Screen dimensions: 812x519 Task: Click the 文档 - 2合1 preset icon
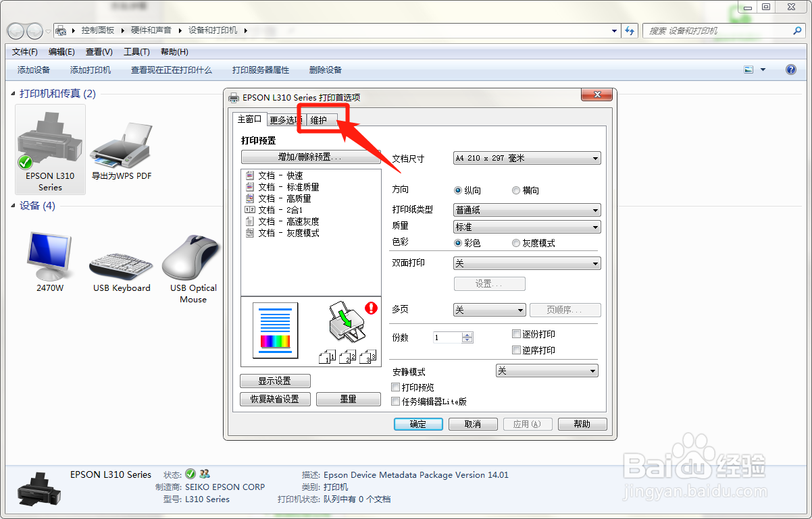point(250,210)
